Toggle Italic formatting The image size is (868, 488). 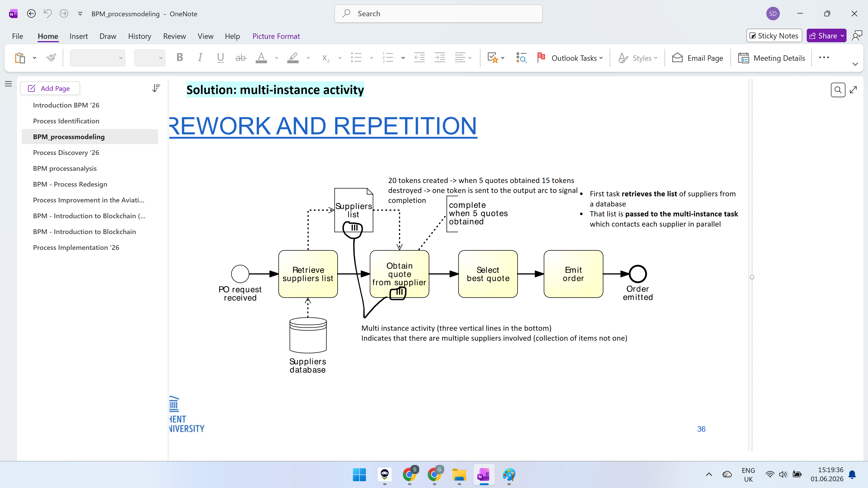pyautogui.click(x=200, y=58)
